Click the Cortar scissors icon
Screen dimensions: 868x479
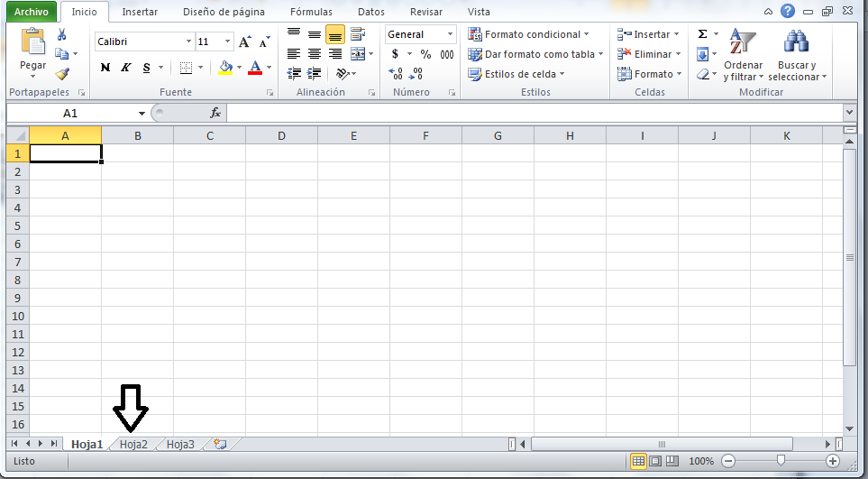tap(62, 34)
